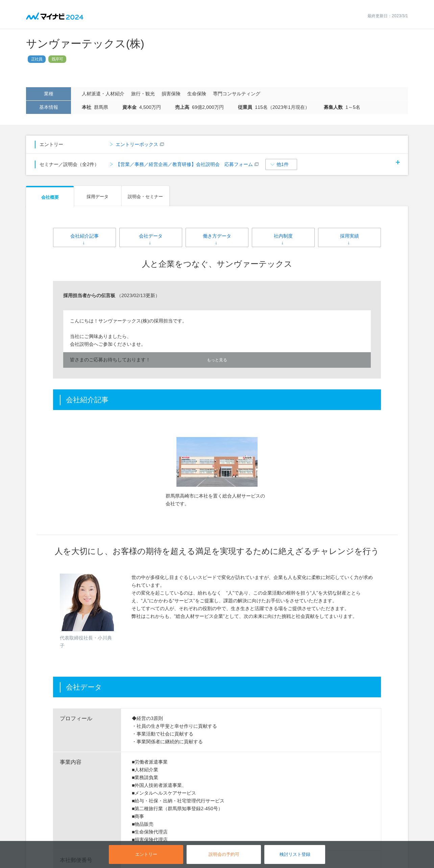Click 代表取締役社長・小川典子 caption
The width and height of the screenshot is (434, 868).
click(x=86, y=642)
